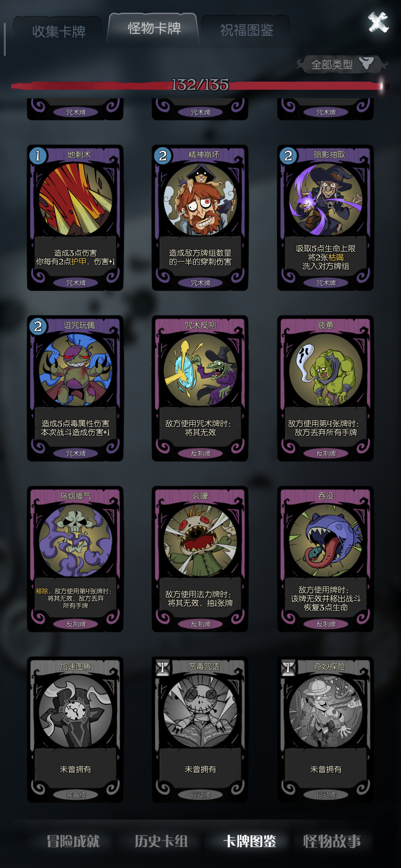Go to 历史卡组 section
Screen dimensions: 401x868
161,841
